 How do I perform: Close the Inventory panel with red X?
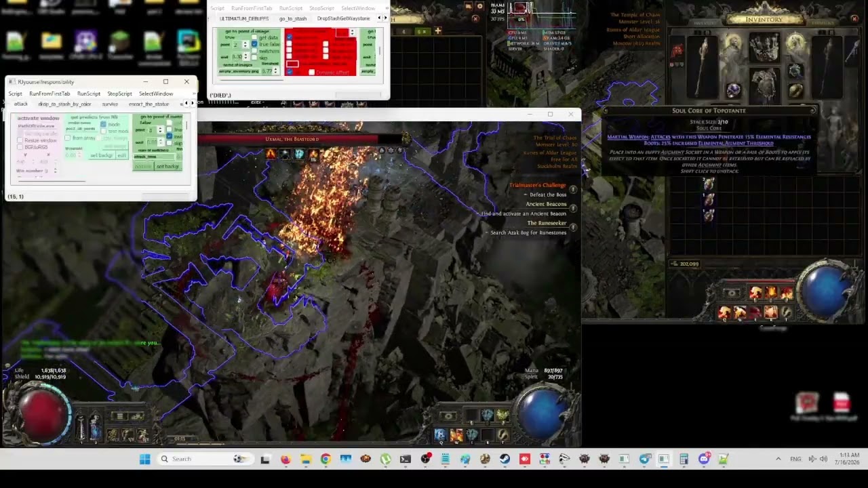(x=854, y=20)
